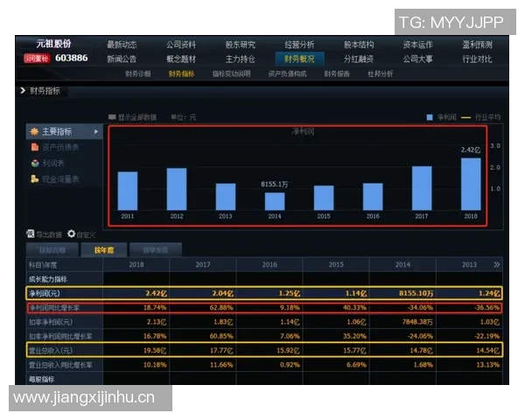Click the 导出数据 export icon
Screen dimensions: 525x420
click(x=31, y=234)
